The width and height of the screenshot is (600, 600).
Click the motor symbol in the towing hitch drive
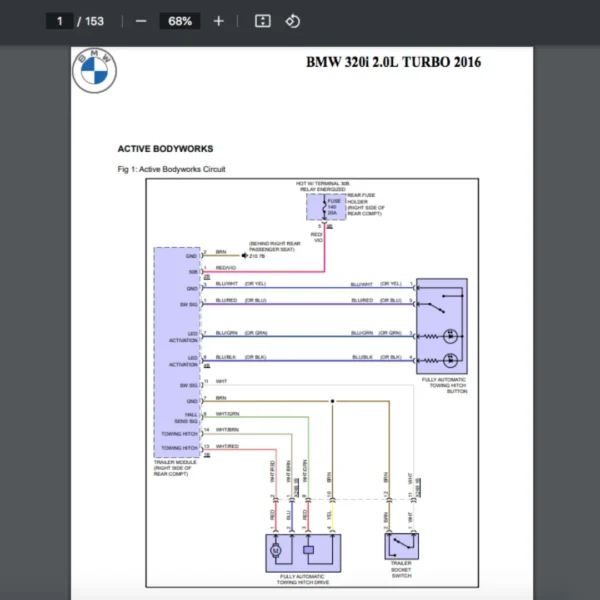tap(275, 550)
